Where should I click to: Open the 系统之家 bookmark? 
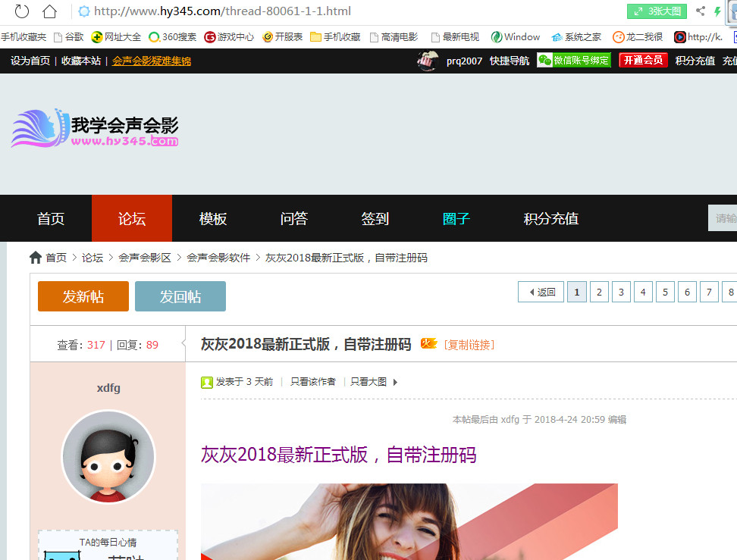(x=576, y=37)
